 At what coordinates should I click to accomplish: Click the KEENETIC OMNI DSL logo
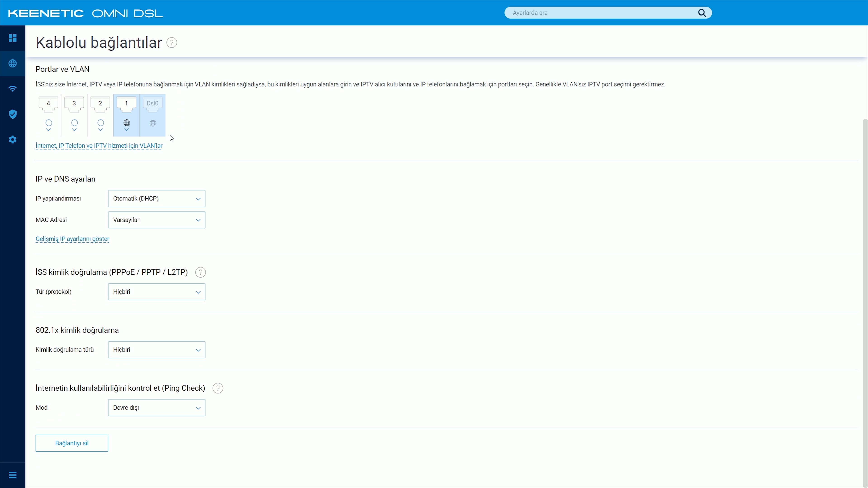pyautogui.click(x=85, y=13)
